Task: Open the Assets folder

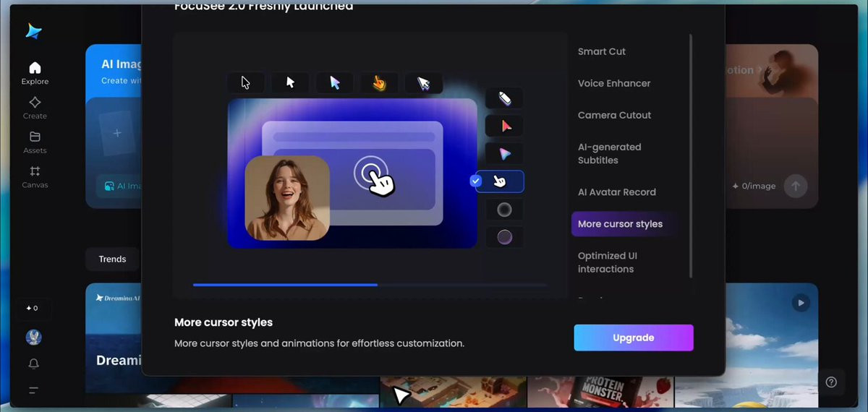Action: pyautogui.click(x=35, y=142)
